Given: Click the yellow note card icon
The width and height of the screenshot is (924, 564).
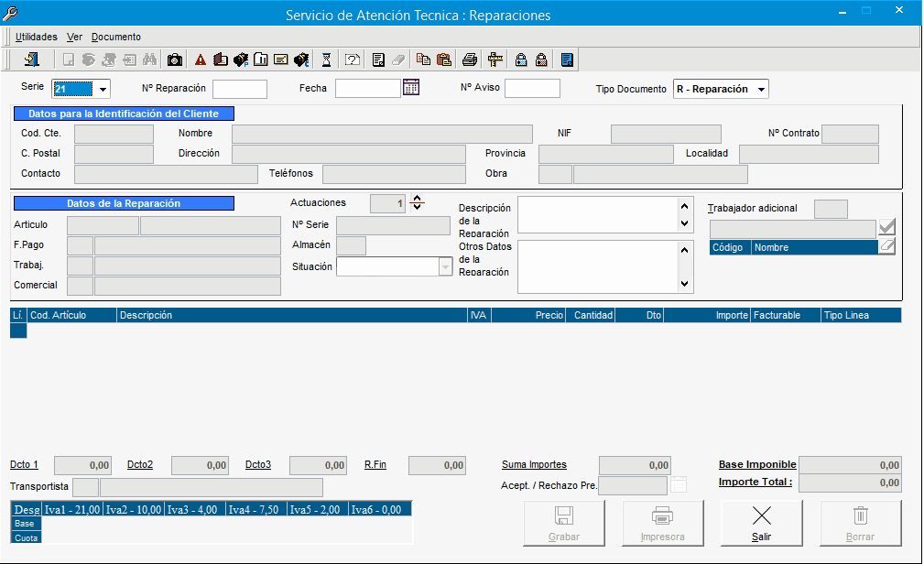Looking at the screenshot, I should click(281, 60).
